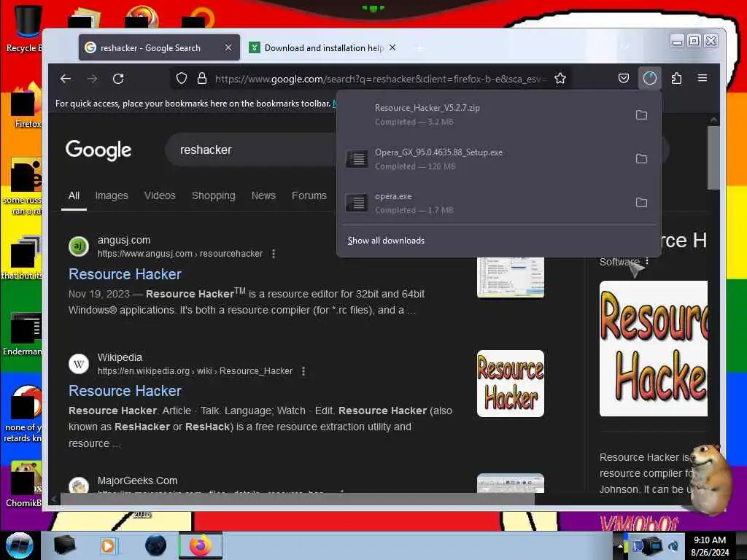Close the Download and installation help tab
This screenshot has width=747, height=560.
pos(392,47)
